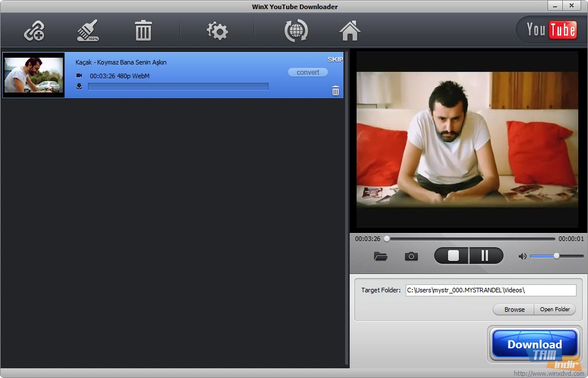The image size is (588, 378).
Task: Take a snapshot with the camera icon
Action: point(411,256)
